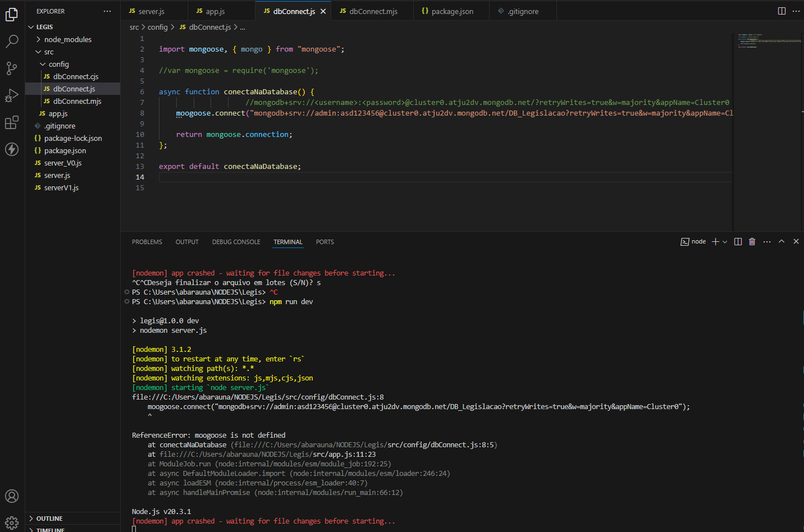The image size is (804, 532).
Task: Open the Run and Debug view icon
Action: (12, 95)
